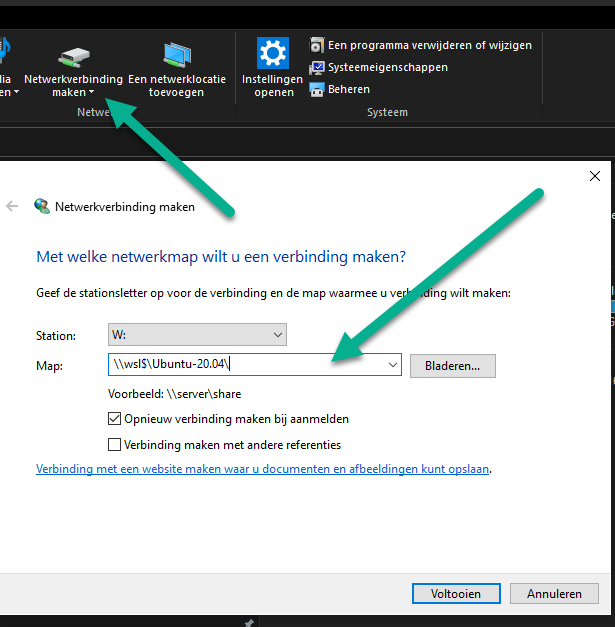Viewport: 615px width, 627px height.
Task: Click the back arrow in the dialog
Action: coord(12,206)
